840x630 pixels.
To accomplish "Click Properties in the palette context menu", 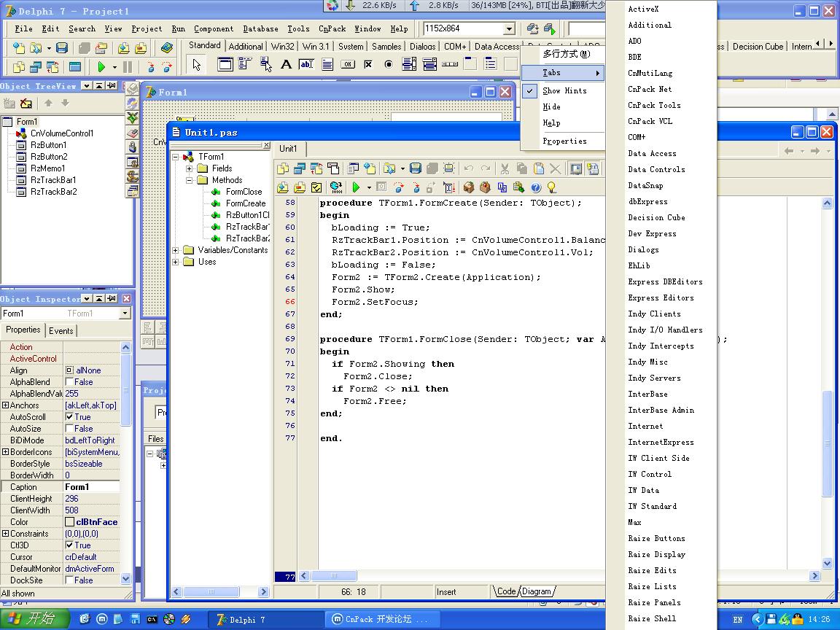I will [x=564, y=141].
